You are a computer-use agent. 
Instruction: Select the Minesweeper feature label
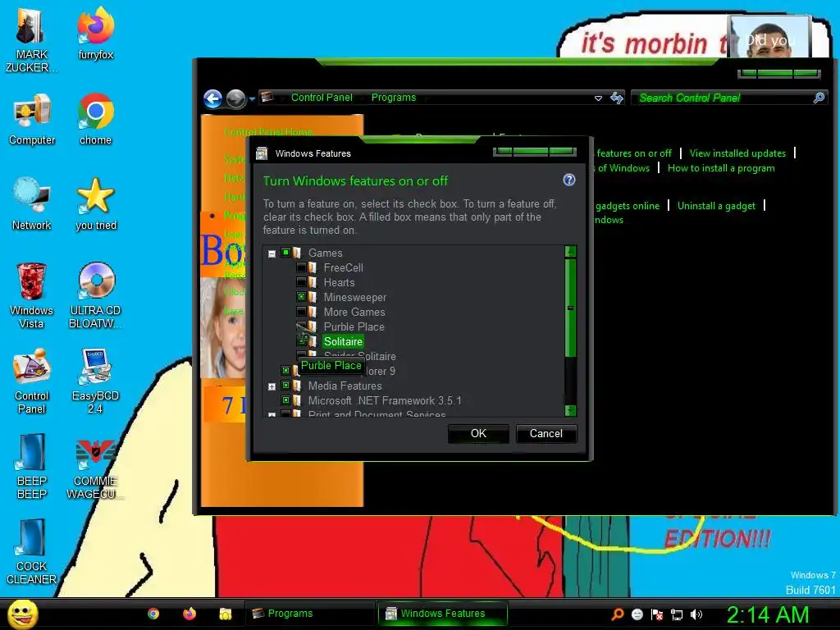pyautogui.click(x=354, y=297)
